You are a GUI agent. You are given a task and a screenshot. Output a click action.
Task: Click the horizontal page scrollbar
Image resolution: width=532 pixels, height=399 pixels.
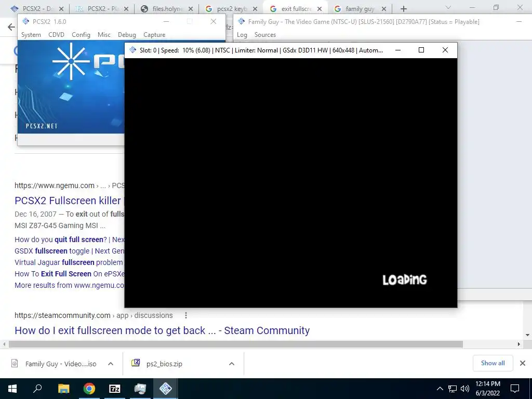(x=236, y=344)
